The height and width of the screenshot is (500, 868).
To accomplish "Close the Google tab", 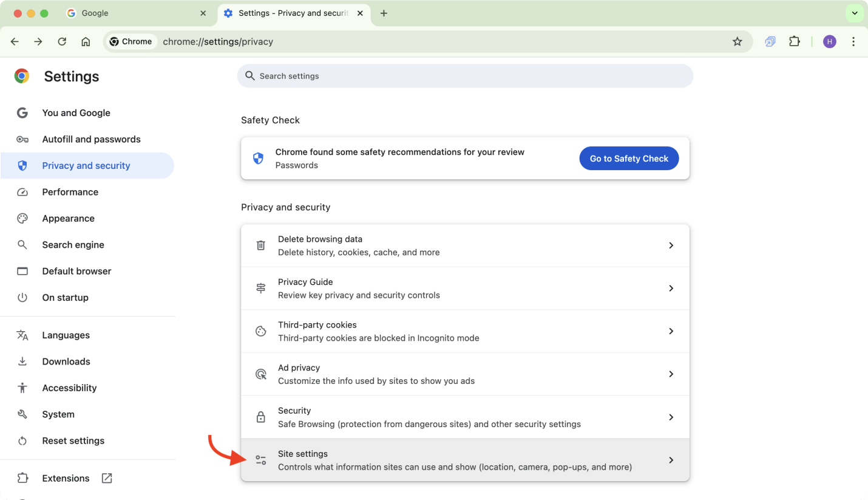I will tap(203, 13).
